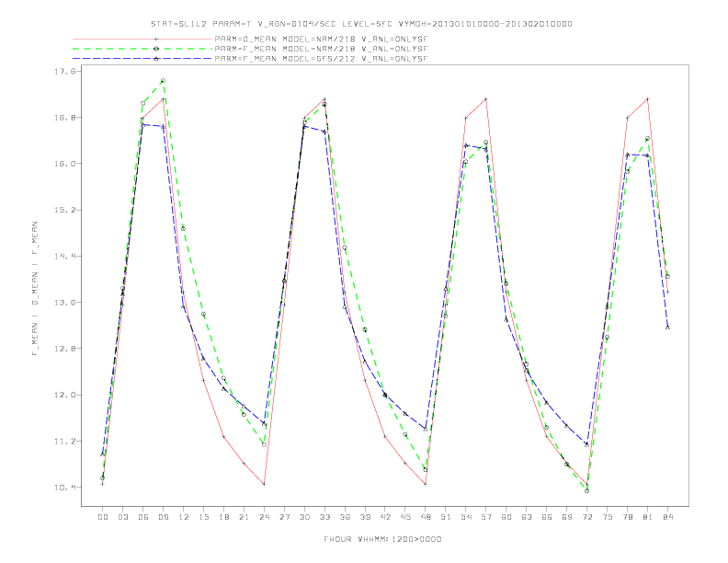This screenshot has height=563, width=728.
Task: Click the 17.6 y-axis tick label
Action: coord(64,71)
